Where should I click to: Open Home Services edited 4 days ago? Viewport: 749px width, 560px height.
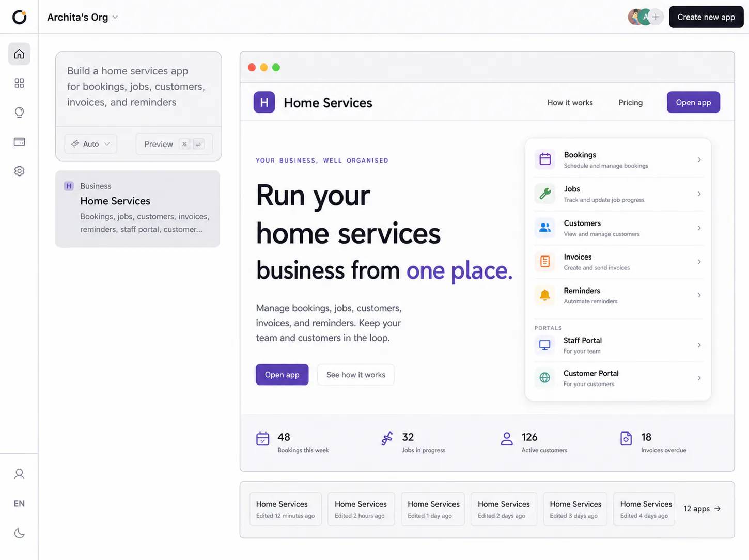pyautogui.click(x=644, y=509)
